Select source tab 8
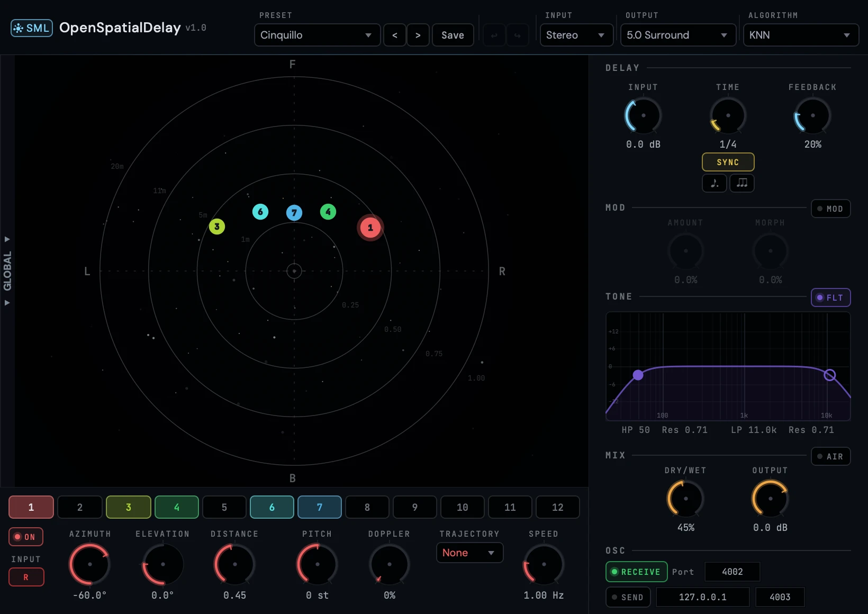 367,507
